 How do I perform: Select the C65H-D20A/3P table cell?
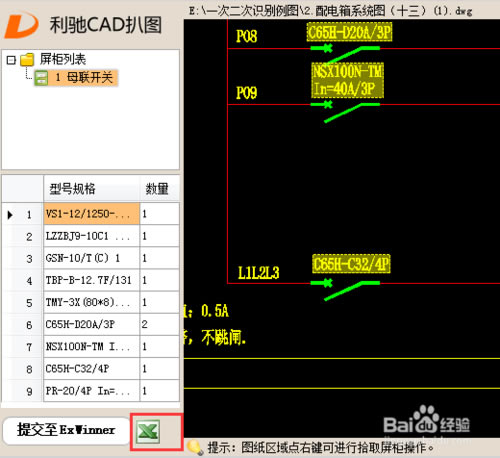92,324
